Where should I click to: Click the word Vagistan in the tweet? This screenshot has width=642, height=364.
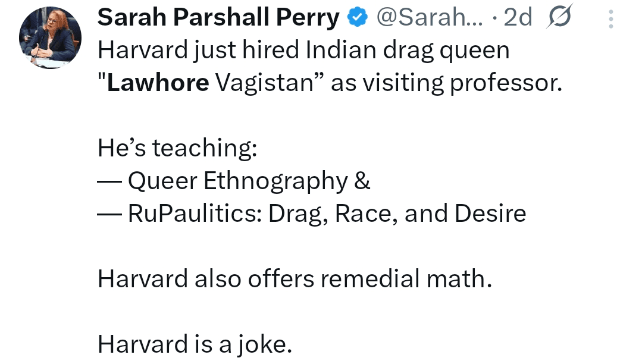coord(264,83)
